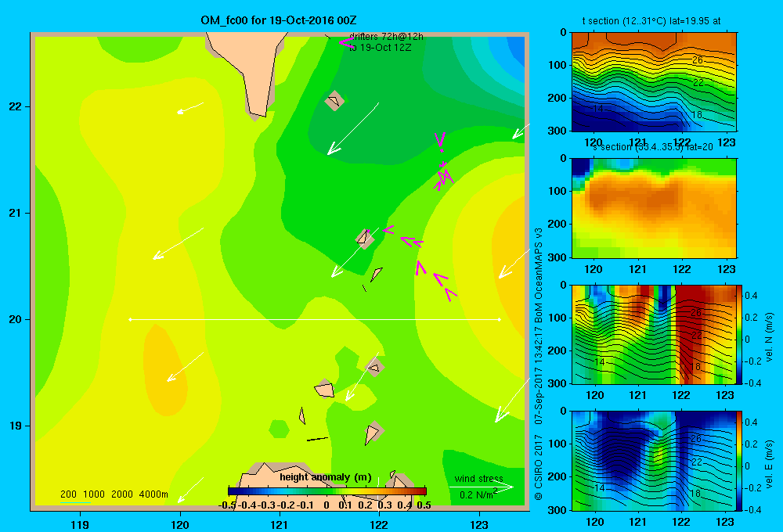Click the 26 contour label in temperature section

coord(698,60)
